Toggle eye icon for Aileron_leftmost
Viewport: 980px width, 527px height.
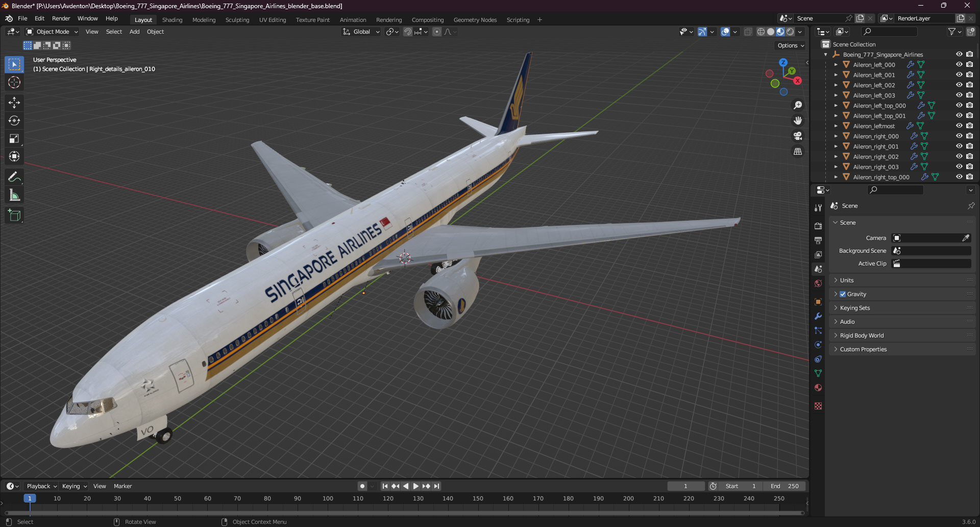pos(959,126)
